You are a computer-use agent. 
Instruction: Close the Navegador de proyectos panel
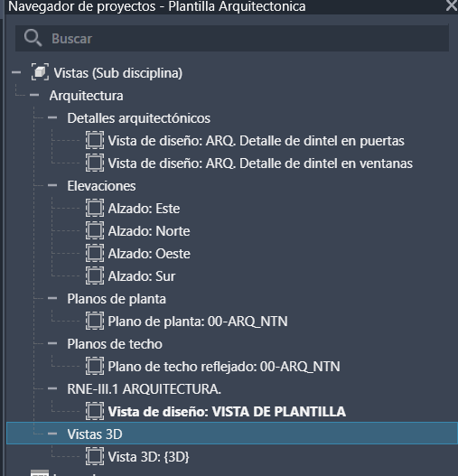(452, 5)
